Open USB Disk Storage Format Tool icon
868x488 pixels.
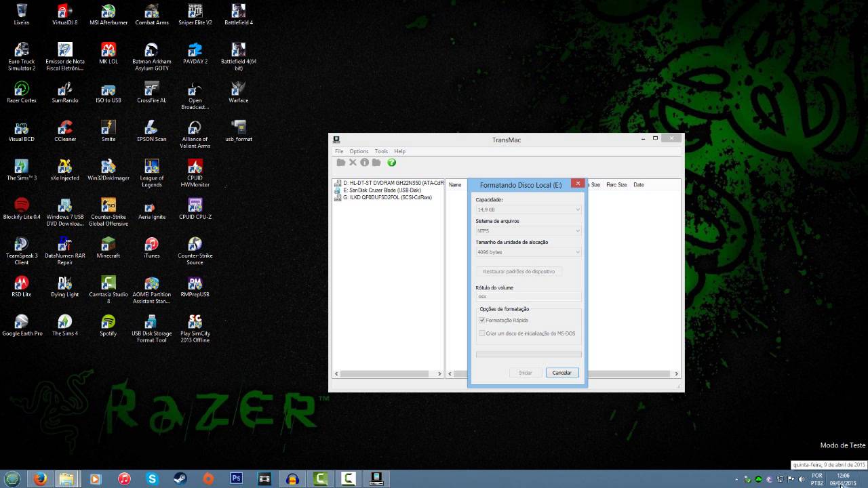pyautogui.click(x=152, y=329)
